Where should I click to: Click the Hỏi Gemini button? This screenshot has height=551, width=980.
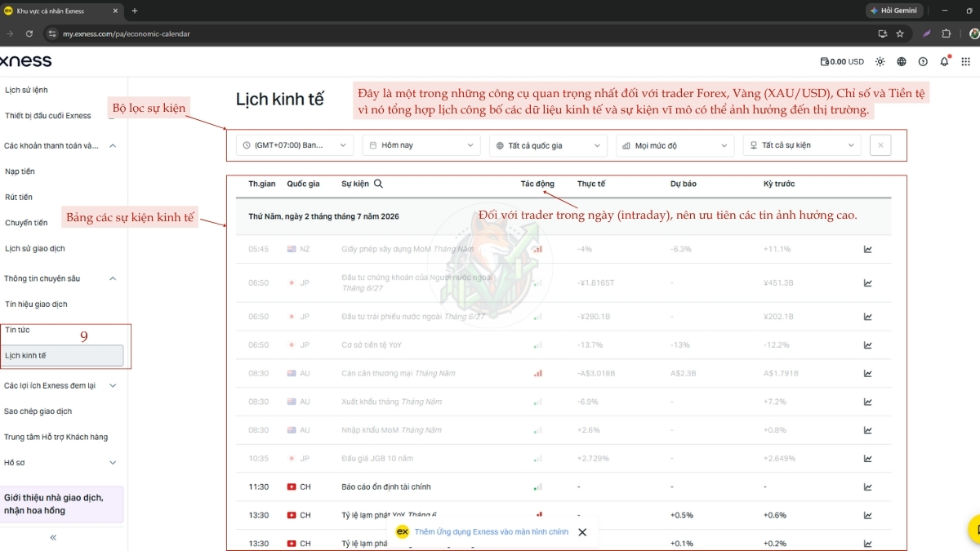tap(894, 11)
